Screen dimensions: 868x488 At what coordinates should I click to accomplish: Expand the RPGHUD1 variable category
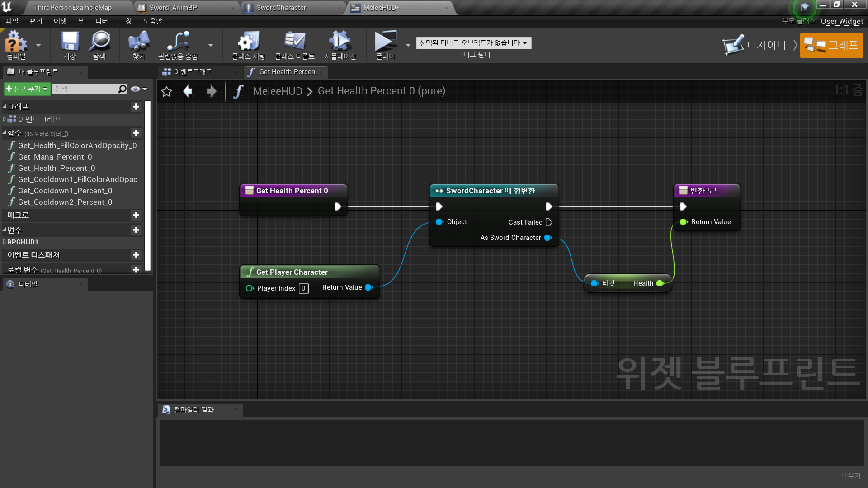click(x=5, y=242)
